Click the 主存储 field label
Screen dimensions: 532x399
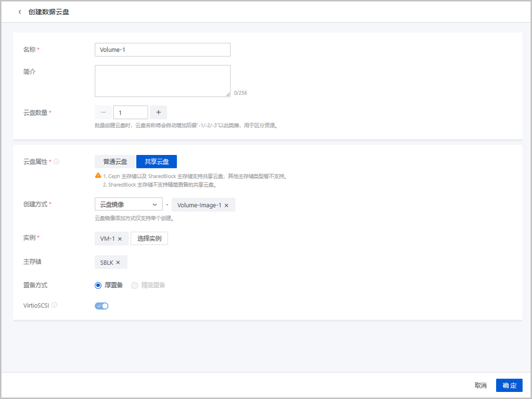32,262
